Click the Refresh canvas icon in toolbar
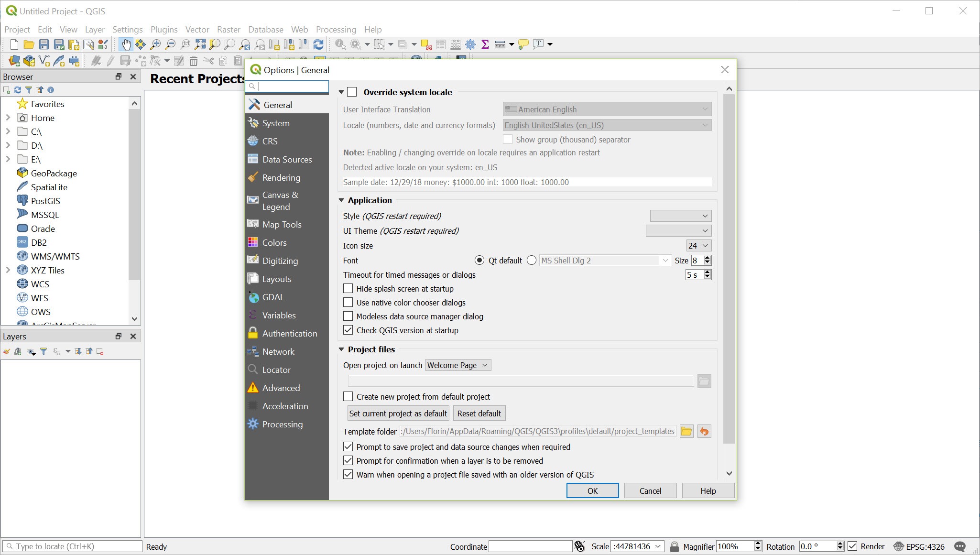 click(x=318, y=44)
